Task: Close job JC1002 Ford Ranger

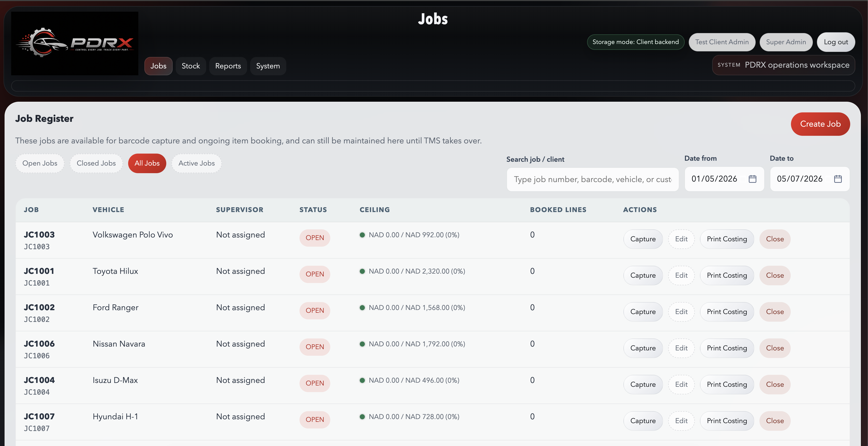Action: 775,312
